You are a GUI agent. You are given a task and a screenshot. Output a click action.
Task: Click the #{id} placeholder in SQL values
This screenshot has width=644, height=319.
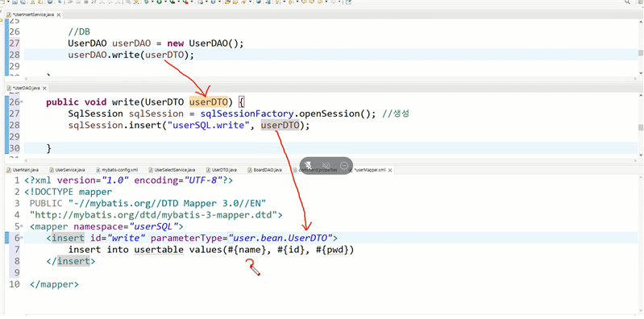pyautogui.click(x=290, y=250)
